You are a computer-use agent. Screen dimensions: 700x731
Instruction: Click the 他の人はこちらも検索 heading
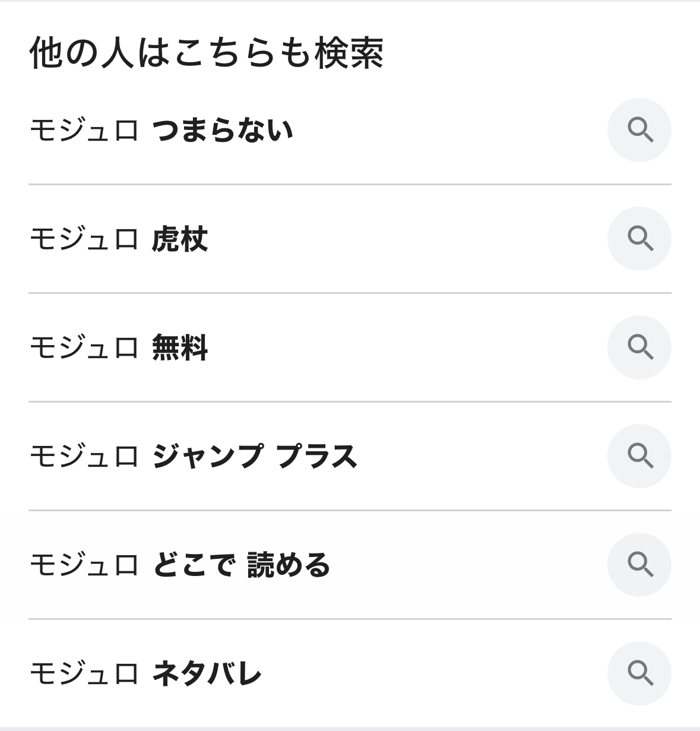click(206, 53)
